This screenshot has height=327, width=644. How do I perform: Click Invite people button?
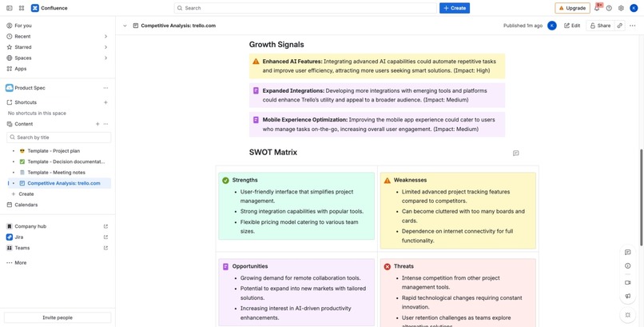58,317
